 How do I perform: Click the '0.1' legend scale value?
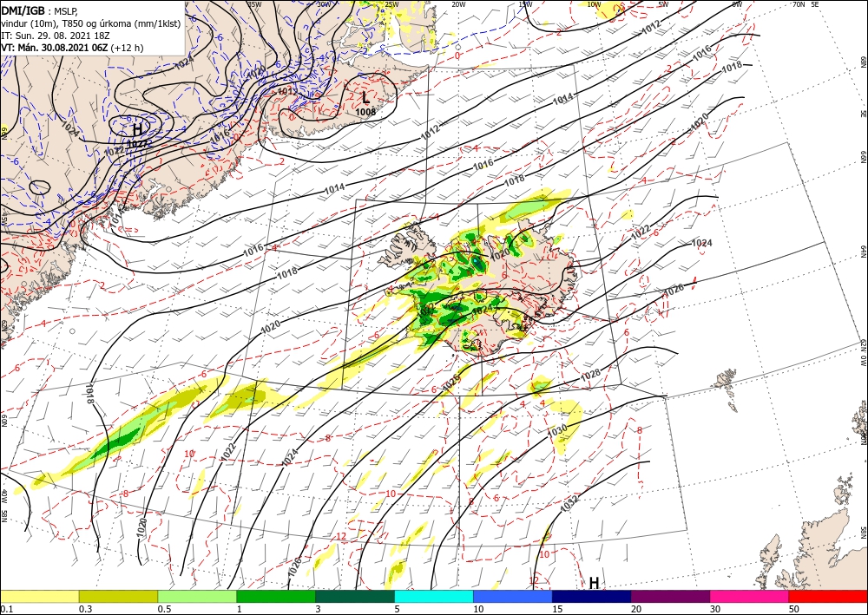point(5,609)
